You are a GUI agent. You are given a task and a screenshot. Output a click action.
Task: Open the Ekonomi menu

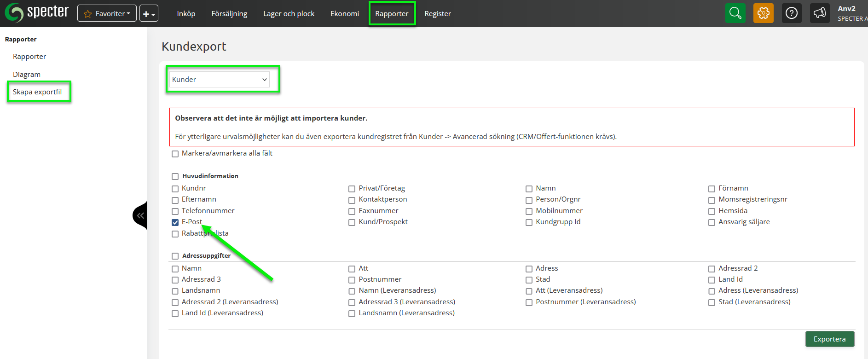344,14
